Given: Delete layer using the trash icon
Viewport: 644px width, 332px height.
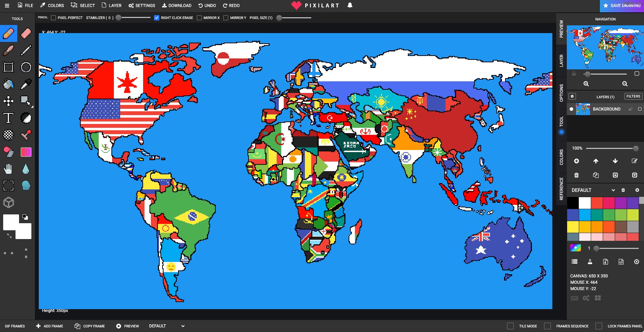Looking at the screenshot, I should 576,175.
